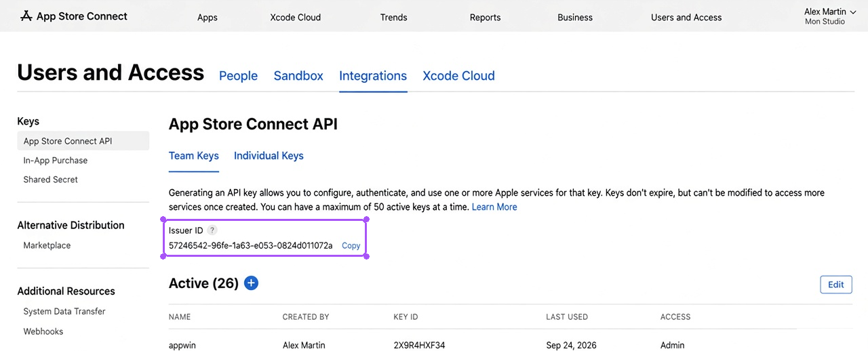Open In-App Purchase keys in the sidebar
Viewport: 868px width, 351px height.
click(56, 161)
